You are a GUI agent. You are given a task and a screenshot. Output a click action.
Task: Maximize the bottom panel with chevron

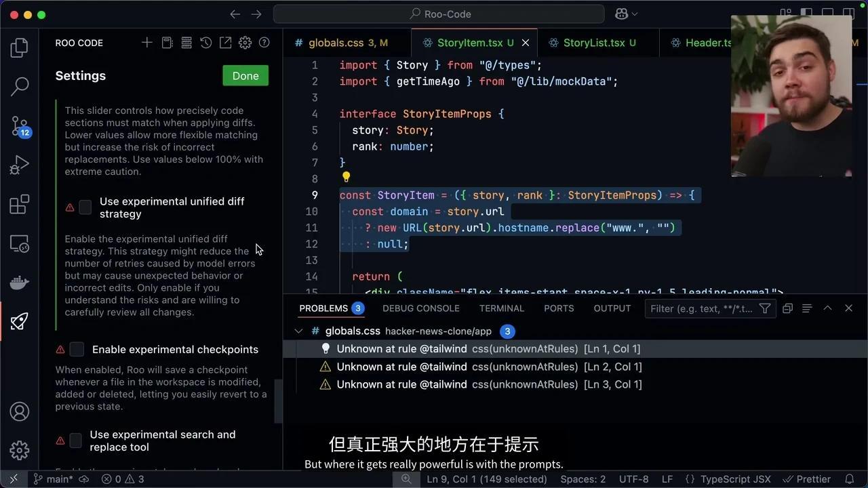(827, 308)
